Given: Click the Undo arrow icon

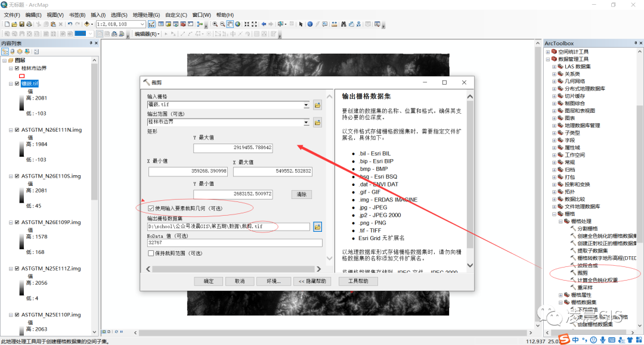Looking at the screenshot, I should (70, 24).
